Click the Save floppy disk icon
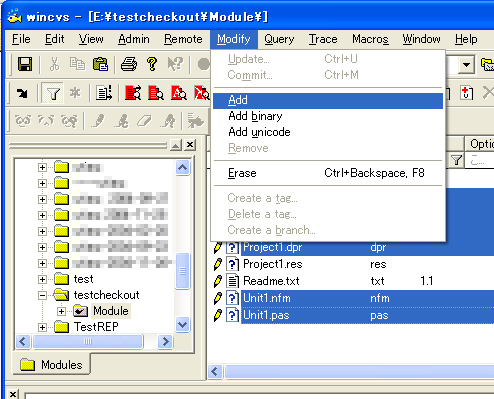 [25, 64]
